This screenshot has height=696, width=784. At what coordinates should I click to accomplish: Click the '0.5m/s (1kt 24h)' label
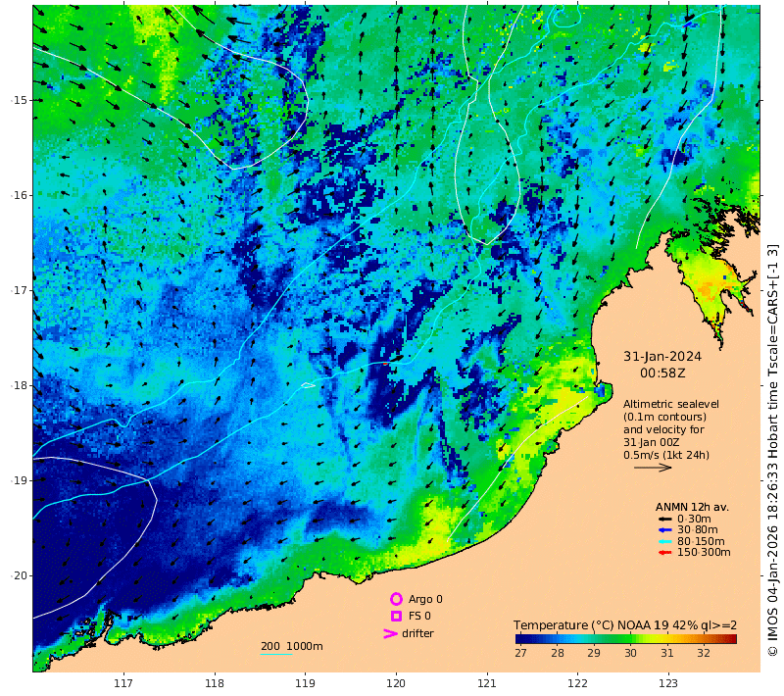(666, 455)
